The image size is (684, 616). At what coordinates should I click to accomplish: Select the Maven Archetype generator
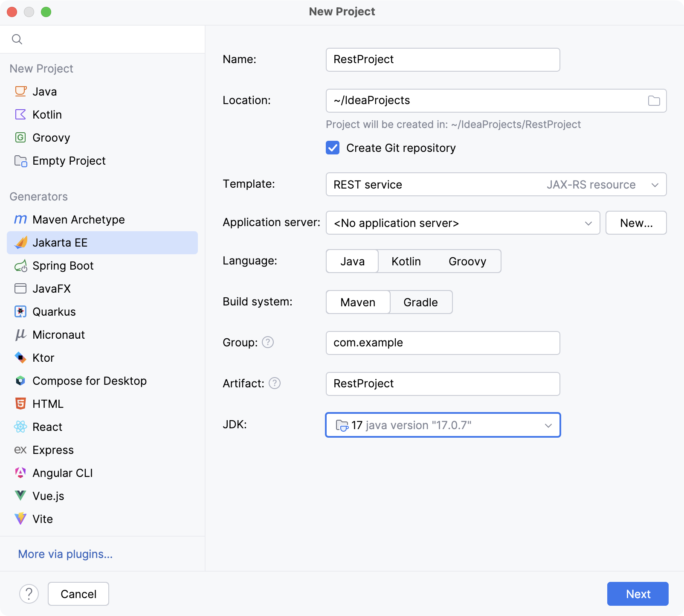78,219
